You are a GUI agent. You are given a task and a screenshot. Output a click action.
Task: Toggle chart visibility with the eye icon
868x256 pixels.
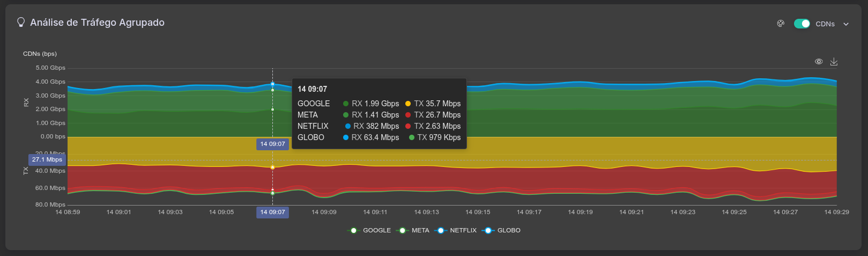819,62
